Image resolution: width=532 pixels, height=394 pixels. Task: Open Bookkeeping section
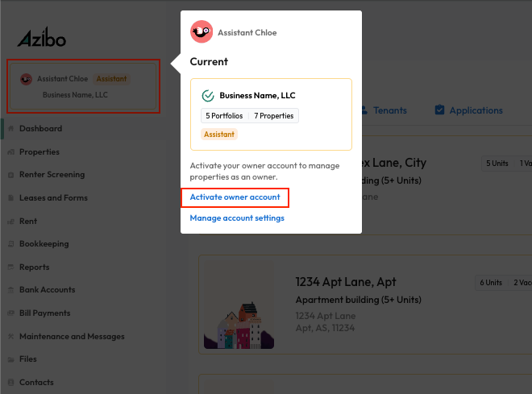point(44,244)
